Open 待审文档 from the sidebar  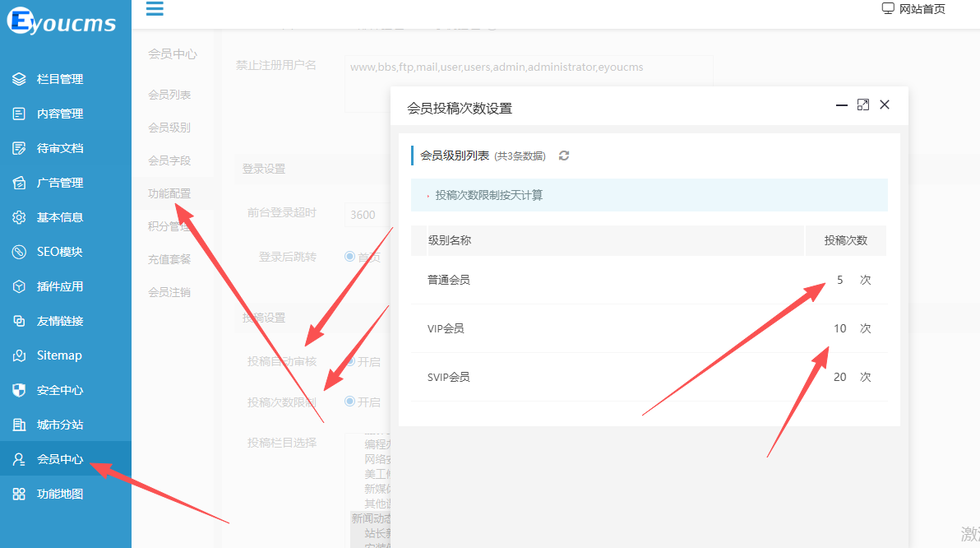coord(21,148)
